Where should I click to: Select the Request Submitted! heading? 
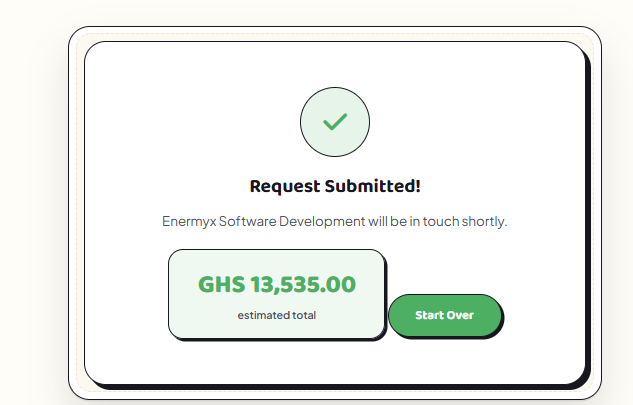335,187
